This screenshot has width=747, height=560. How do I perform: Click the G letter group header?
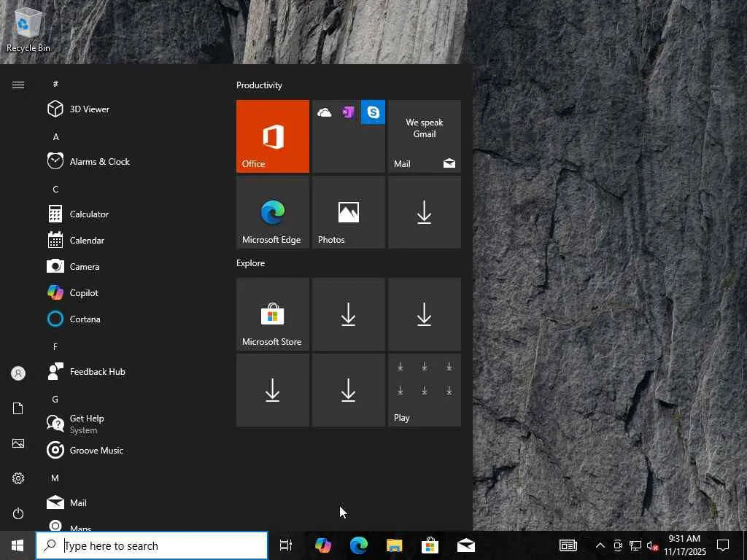coord(55,399)
